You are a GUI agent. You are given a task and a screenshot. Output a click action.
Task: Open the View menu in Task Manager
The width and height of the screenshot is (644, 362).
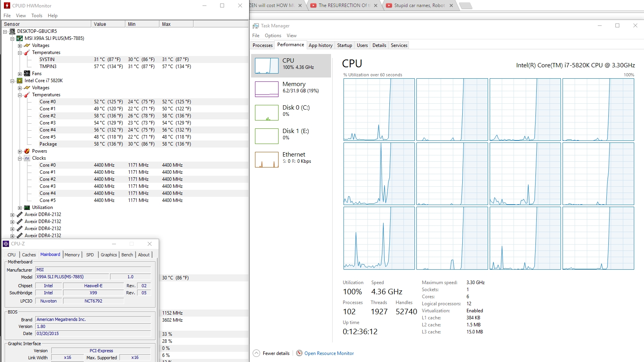click(292, 36)
